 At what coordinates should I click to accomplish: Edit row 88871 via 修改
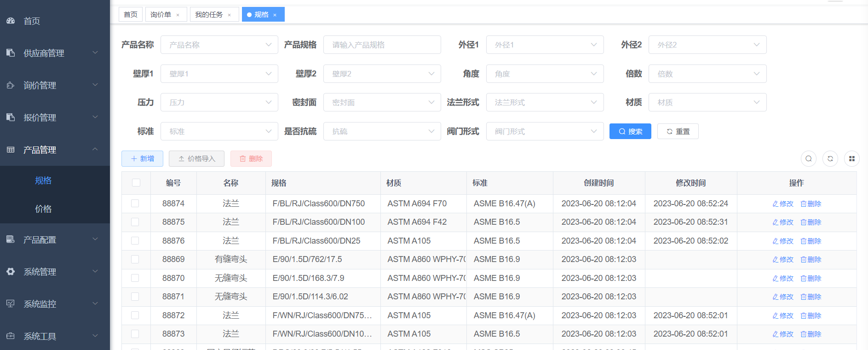(783, 297)
